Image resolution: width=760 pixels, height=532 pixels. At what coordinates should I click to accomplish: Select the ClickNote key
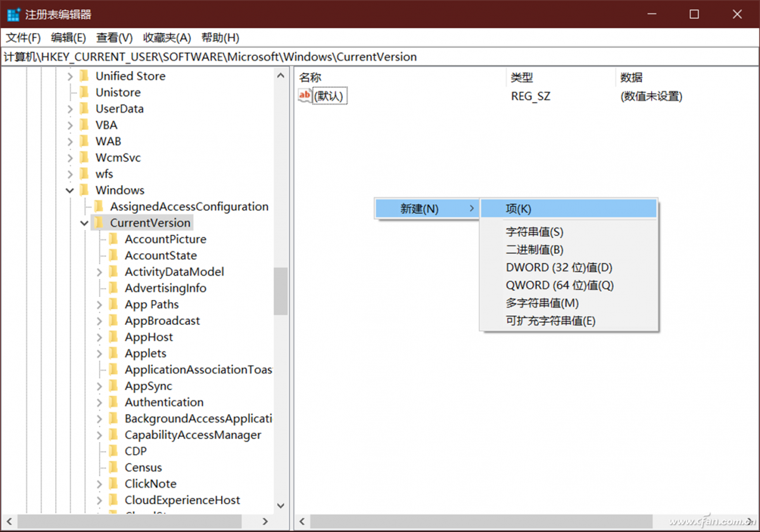(x=151, y=484)
